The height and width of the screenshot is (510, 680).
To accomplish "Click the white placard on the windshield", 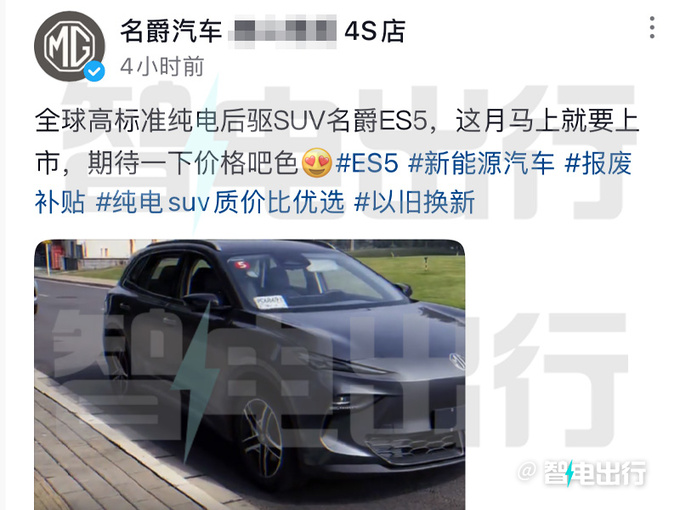I will pyautogui.click(x=271, y=302).
